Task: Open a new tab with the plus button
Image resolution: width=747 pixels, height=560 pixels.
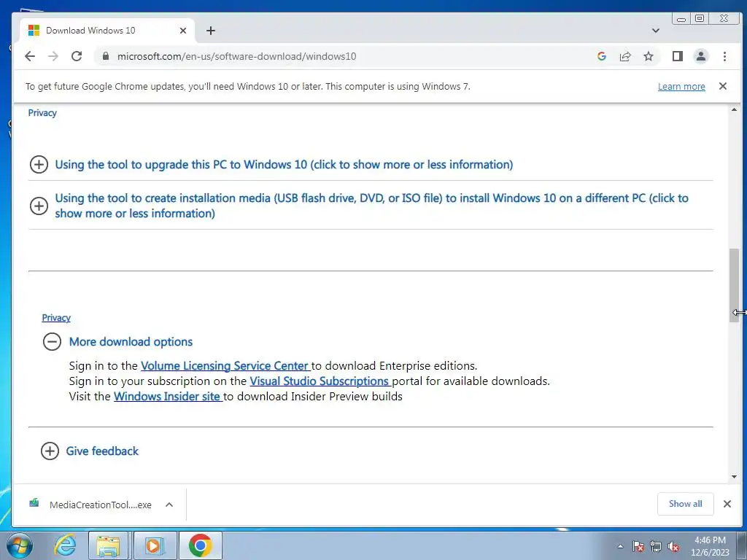Action: [211, 31]
